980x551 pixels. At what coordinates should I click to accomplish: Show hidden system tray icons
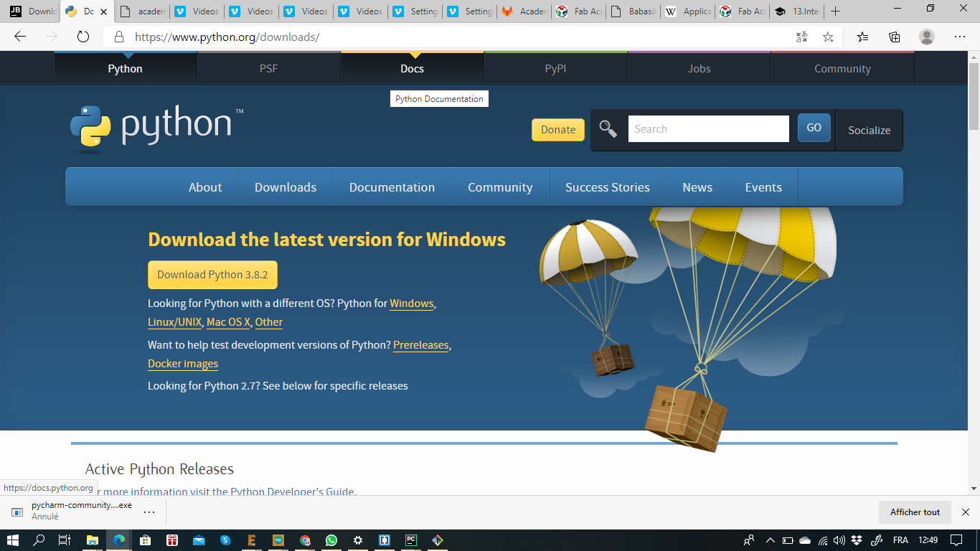(x=771, y=540)
